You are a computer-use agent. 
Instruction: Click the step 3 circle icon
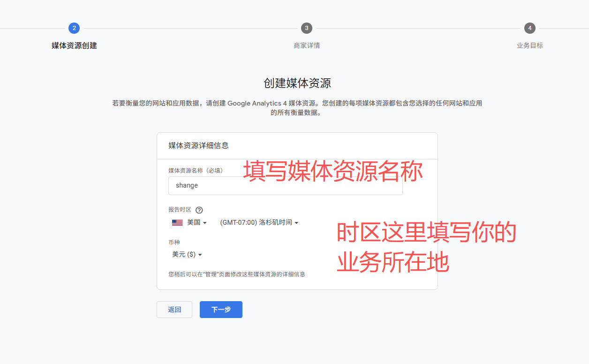(x=307, y=28)
